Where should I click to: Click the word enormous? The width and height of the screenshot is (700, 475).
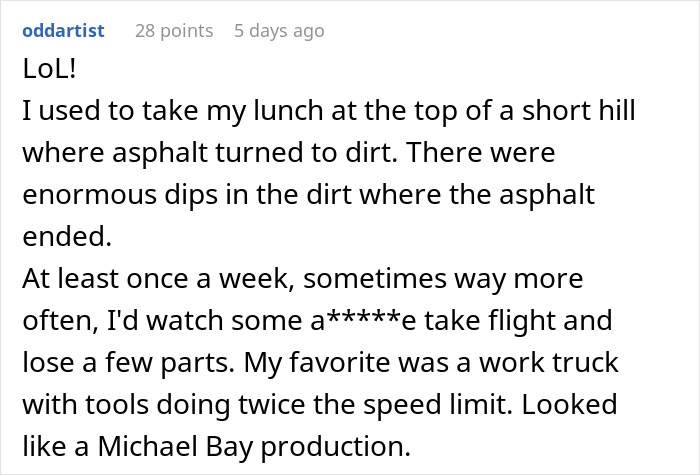click(x=89, y=195)
